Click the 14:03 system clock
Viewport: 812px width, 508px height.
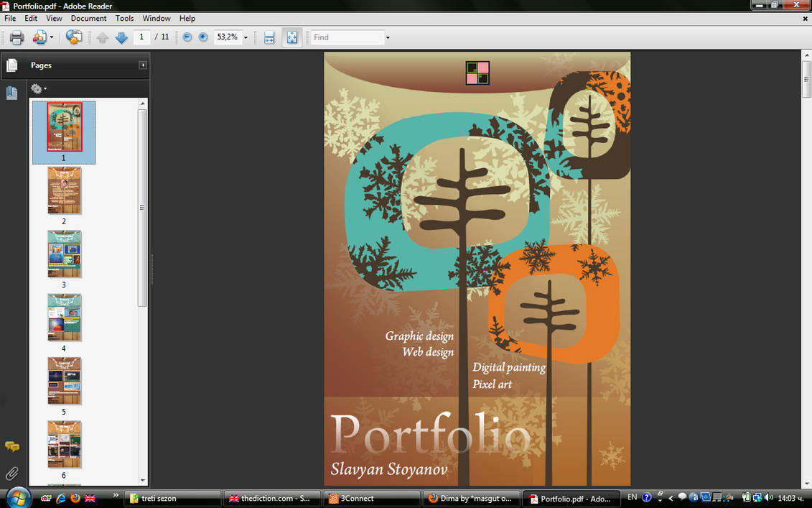point(792,498)
